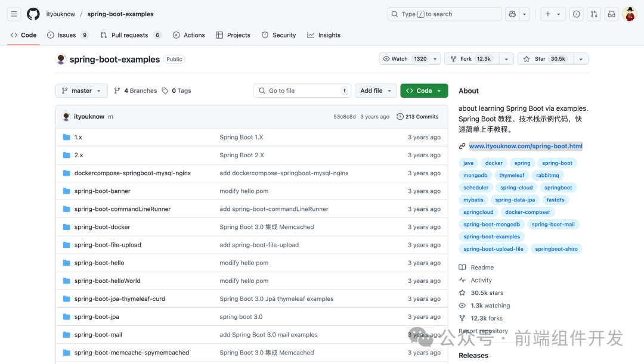Open the Add file dropdown
This screenshot has width=644, height=364.
pyautogui.click(x=376, y=91)
